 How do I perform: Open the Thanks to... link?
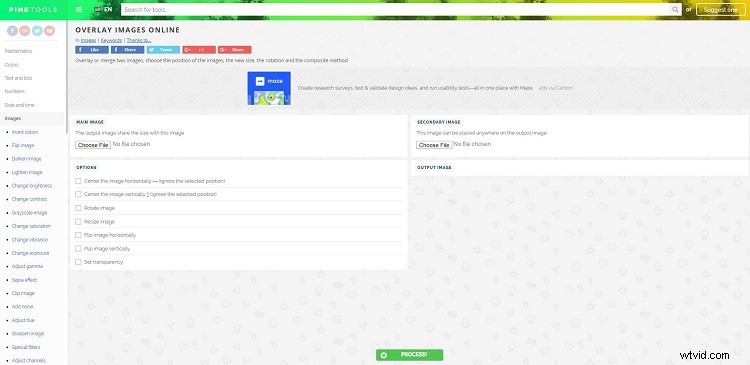[139, 40]
